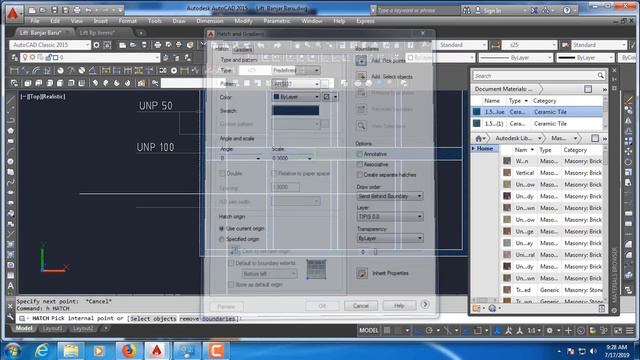Click the Inherit Properties icon
Screen dimensions: 640x360
coord(362,273)
